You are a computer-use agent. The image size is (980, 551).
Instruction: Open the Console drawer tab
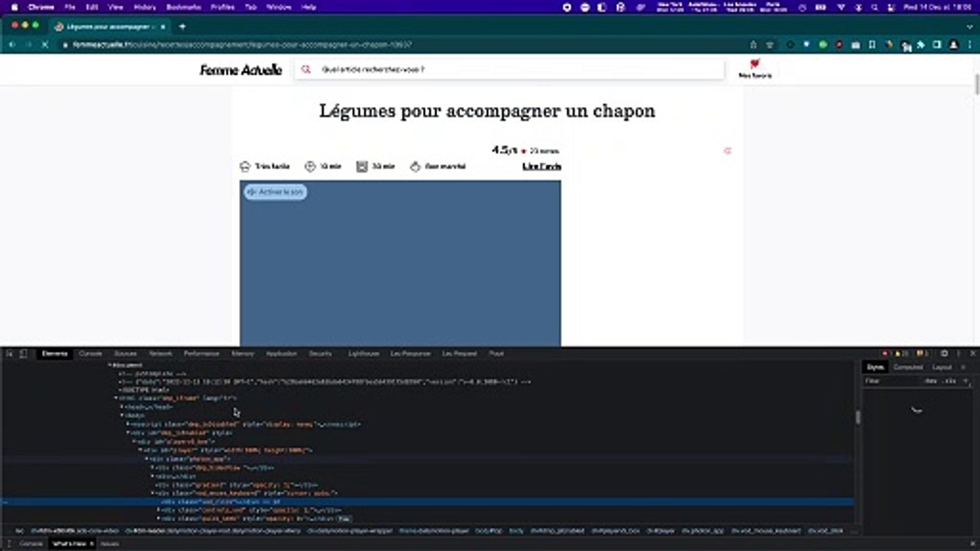point(31,543)
